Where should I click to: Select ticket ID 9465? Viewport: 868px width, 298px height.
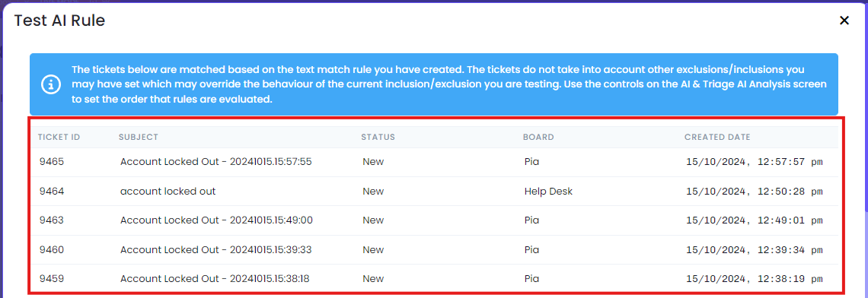(x=52, y=162)
